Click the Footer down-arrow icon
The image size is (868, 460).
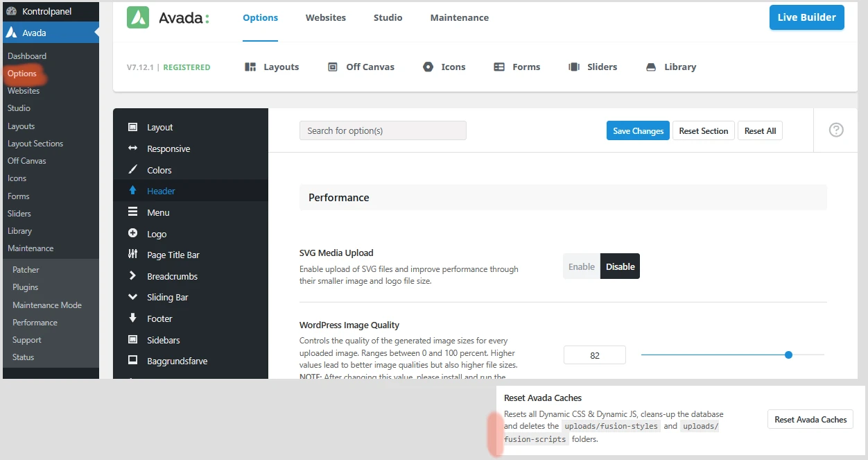pos(132,318)
